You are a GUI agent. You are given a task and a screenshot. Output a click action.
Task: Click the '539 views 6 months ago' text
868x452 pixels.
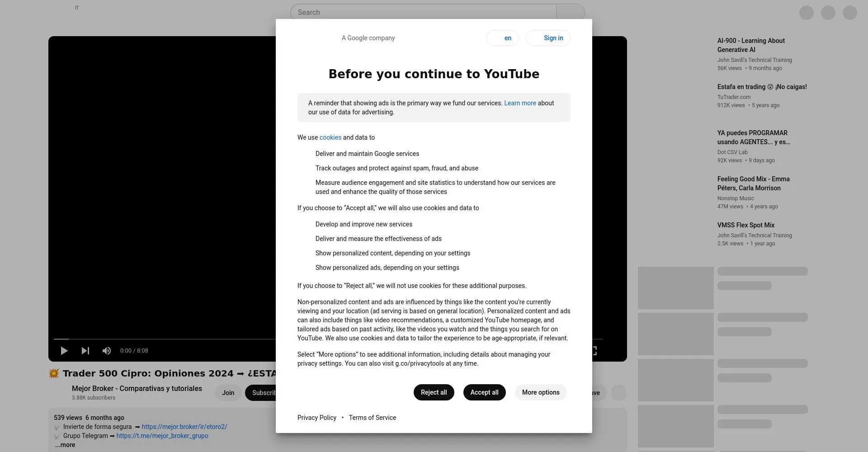coord(89,418)
